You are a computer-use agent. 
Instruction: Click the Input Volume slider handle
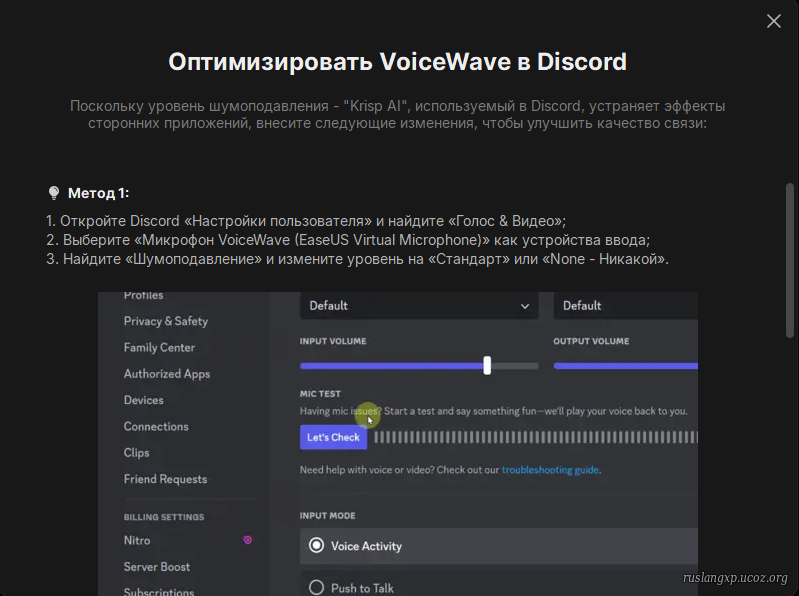487,365
